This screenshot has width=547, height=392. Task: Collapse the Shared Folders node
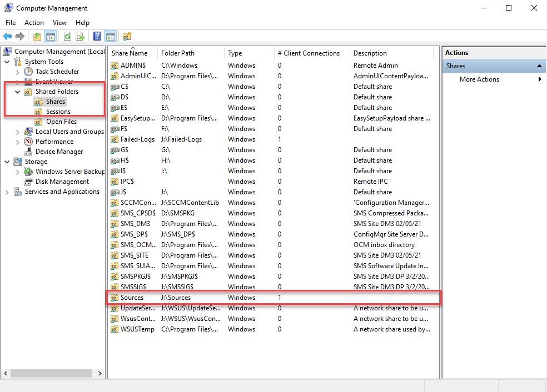pos(17,92)
